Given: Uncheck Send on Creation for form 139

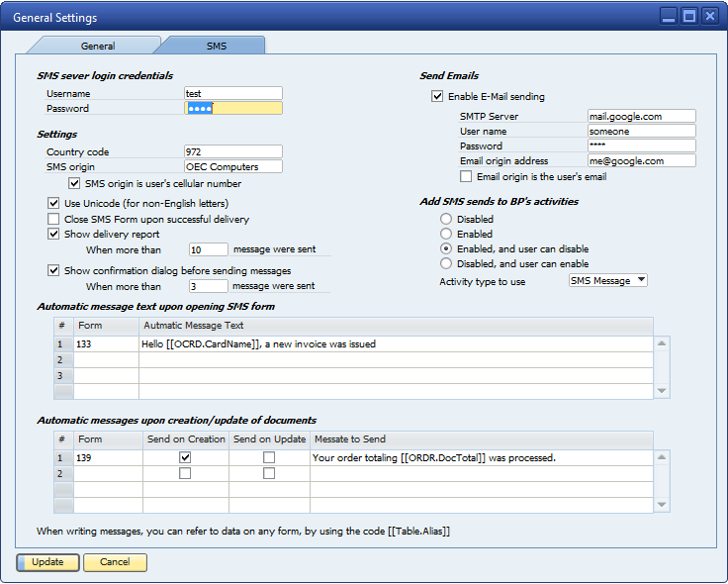Looking at the screenshot, I should 185,457.
